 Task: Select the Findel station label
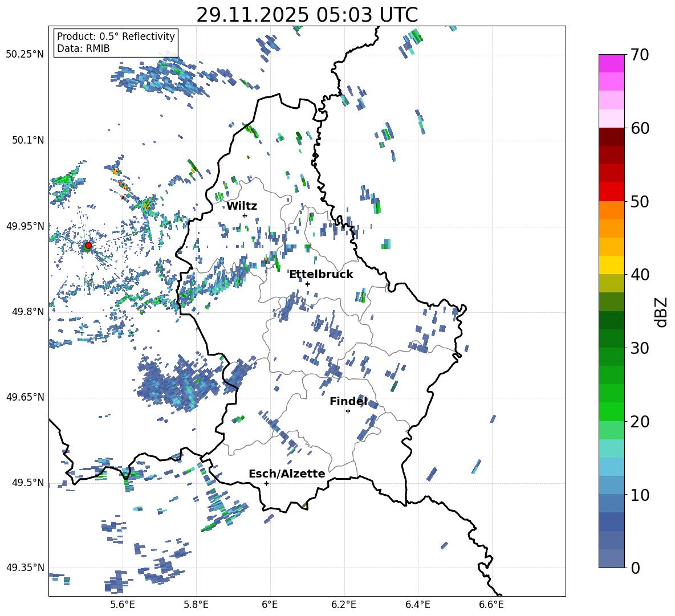click(348, 401)
